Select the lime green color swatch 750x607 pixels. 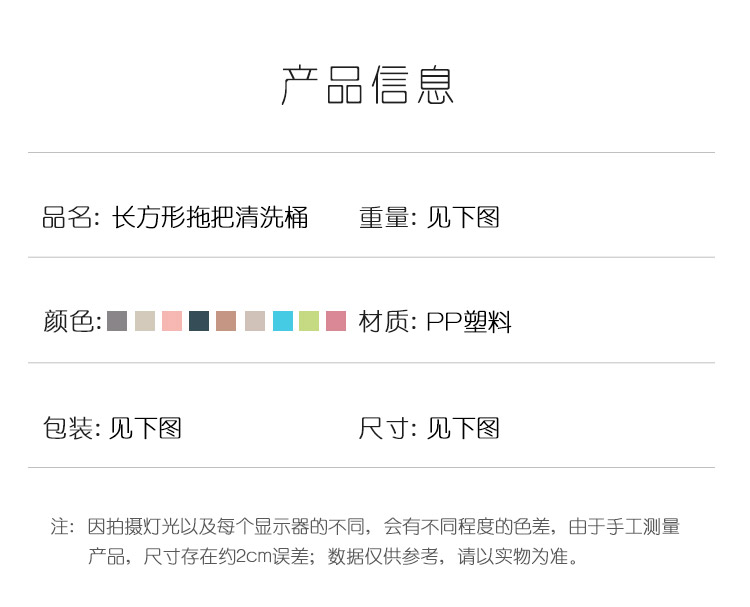click(x=309, y=321)
